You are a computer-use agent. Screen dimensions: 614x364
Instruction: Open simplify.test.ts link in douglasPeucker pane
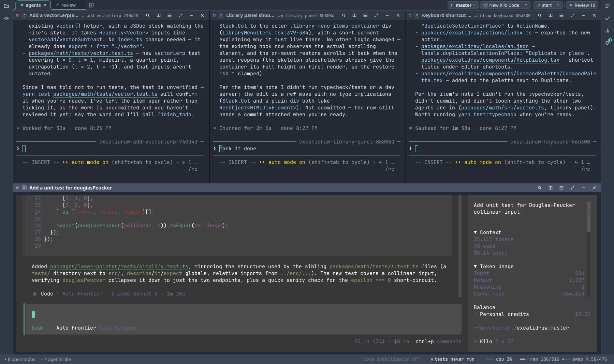coord(119,267)
